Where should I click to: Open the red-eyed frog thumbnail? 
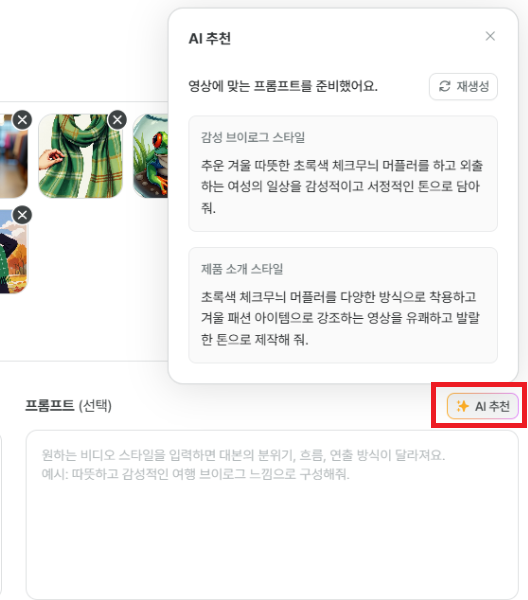point(150,156)
